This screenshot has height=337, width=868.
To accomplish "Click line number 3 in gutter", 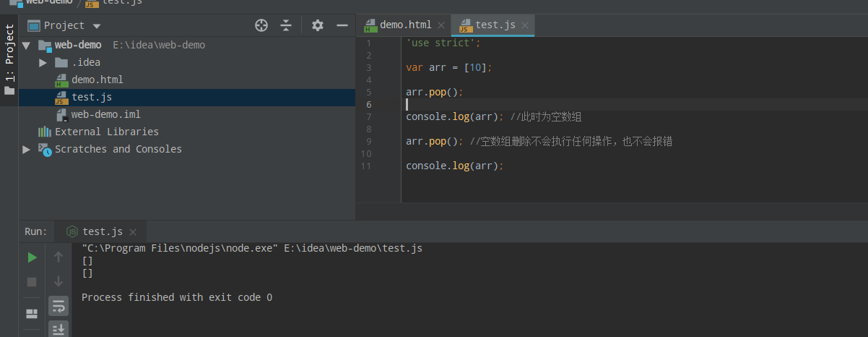I will tap(368, 67).
